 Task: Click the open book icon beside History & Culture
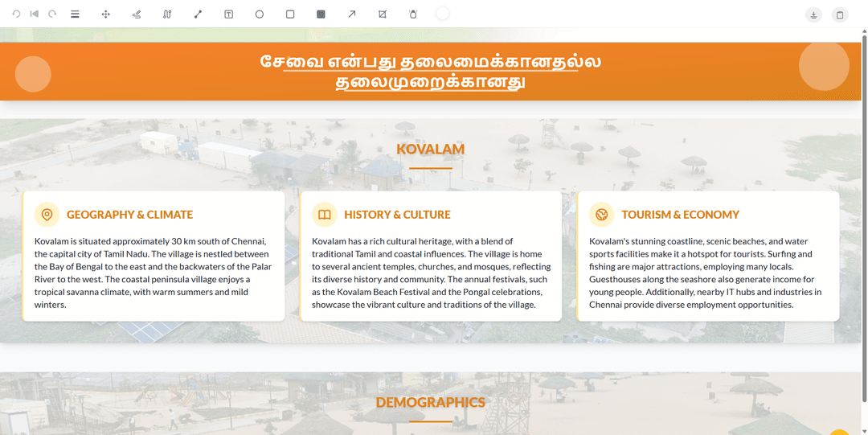pyautogui.click(x=325, y=215)
